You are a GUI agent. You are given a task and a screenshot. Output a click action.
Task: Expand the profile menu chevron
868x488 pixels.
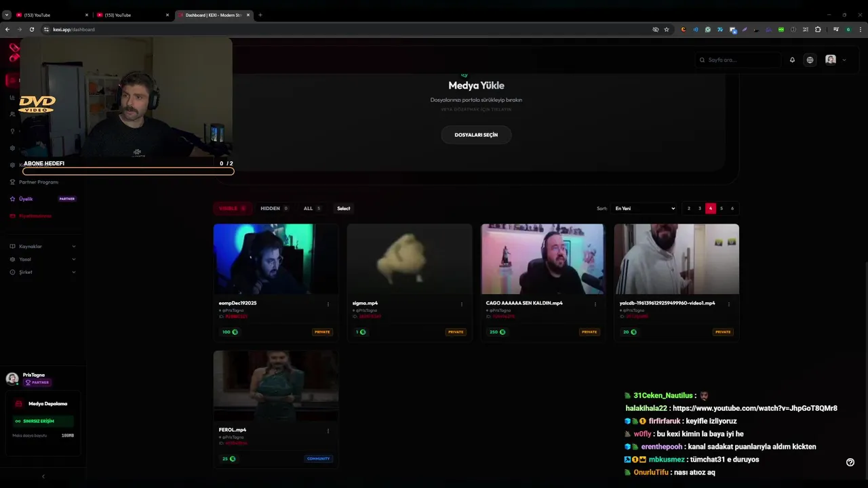click(x=844, y=60)
